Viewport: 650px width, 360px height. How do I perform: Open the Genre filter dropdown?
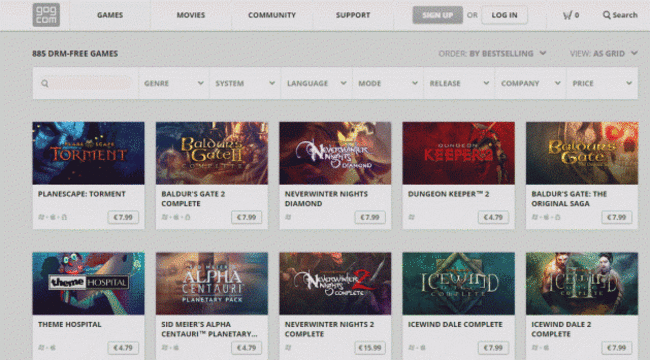[174, 83]
